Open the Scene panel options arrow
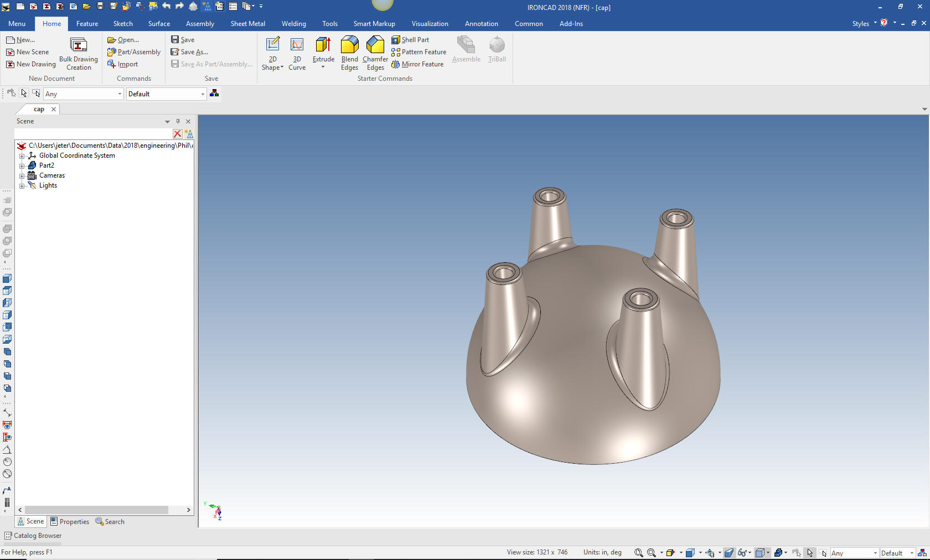930x560 pixels. pos(167,121)
